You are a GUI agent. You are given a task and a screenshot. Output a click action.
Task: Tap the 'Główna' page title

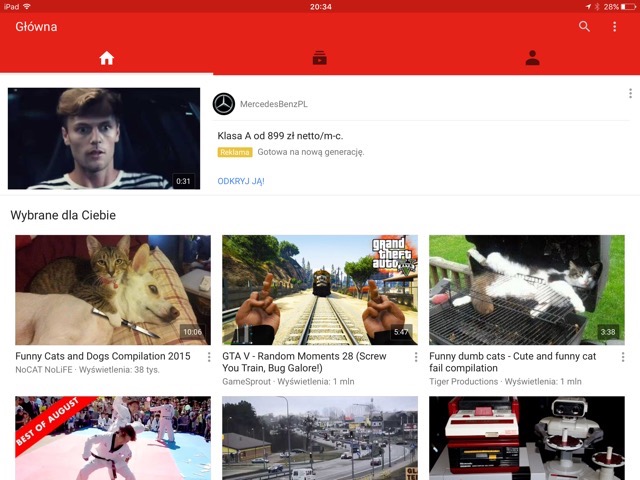[36, 27]
